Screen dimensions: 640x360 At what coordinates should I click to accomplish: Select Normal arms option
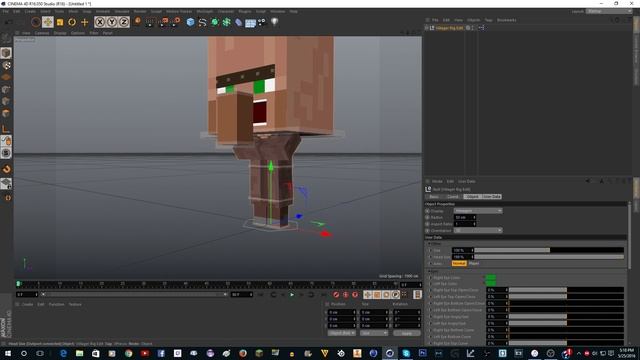coord(459,264)
